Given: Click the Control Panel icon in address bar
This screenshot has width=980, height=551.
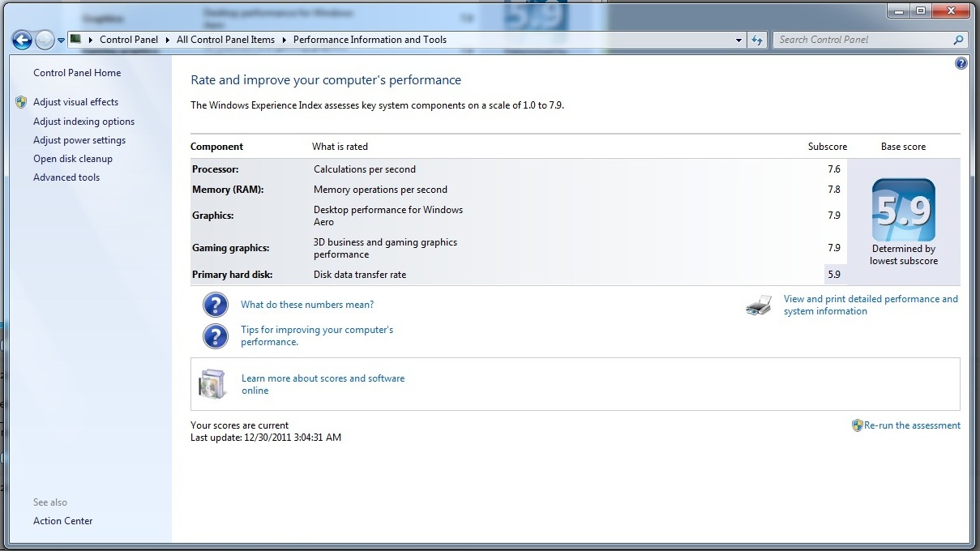Looking at the screenshot, I should [75, 39].
